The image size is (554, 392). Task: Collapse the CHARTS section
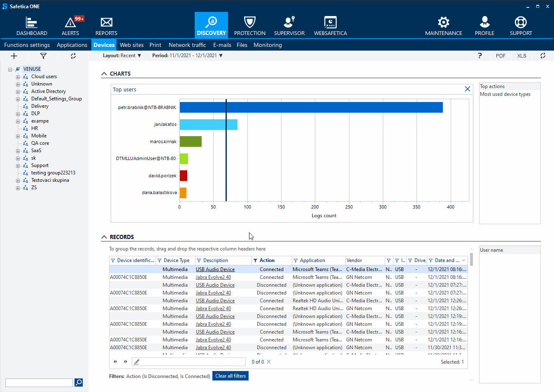[x=104, y=74]
